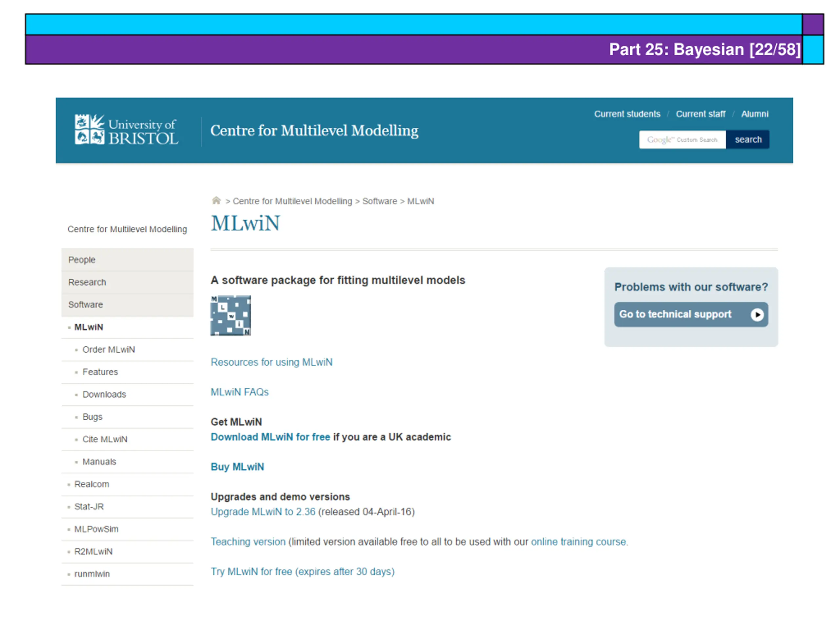Click the University of Bristol logo
Screen dimensions: 840x630
coord(126,130)
